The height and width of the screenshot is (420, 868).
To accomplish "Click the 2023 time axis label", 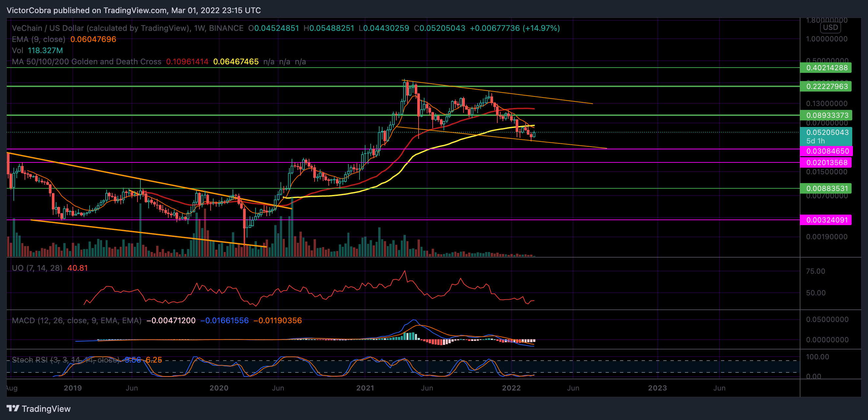I will point(657,388).
